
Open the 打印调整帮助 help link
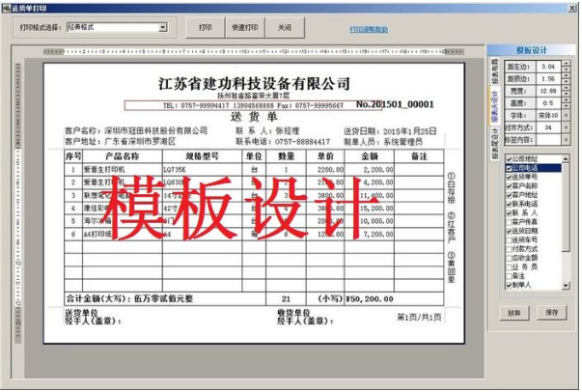click(x=369, y=29)
